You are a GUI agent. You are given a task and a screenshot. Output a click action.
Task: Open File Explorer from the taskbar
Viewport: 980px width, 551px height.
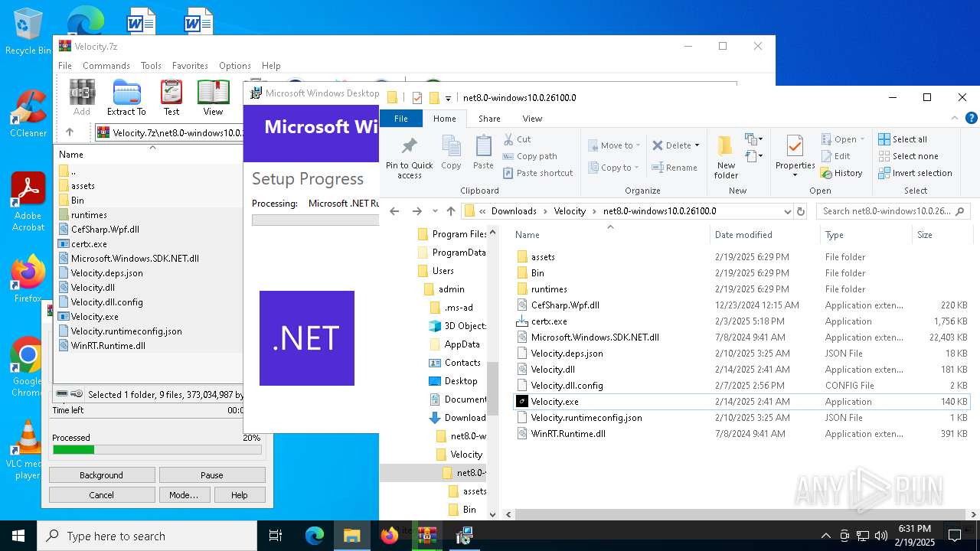351,536
